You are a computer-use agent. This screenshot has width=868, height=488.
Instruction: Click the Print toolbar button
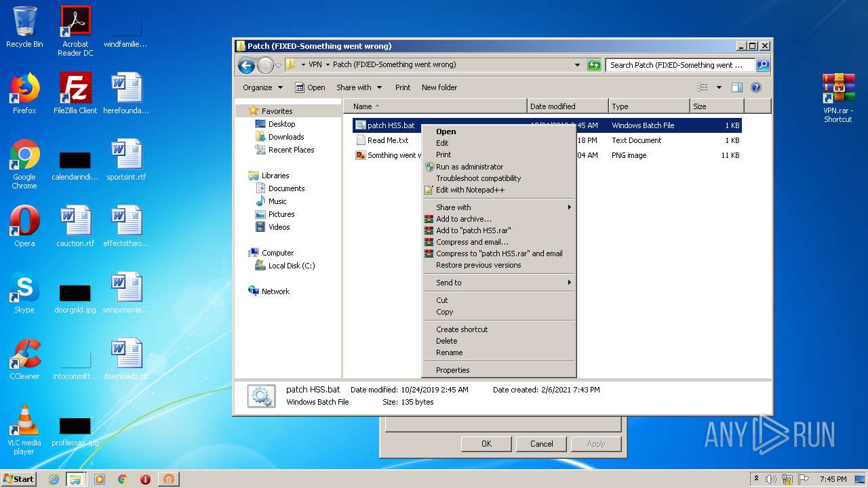click(x=403, y=87)
